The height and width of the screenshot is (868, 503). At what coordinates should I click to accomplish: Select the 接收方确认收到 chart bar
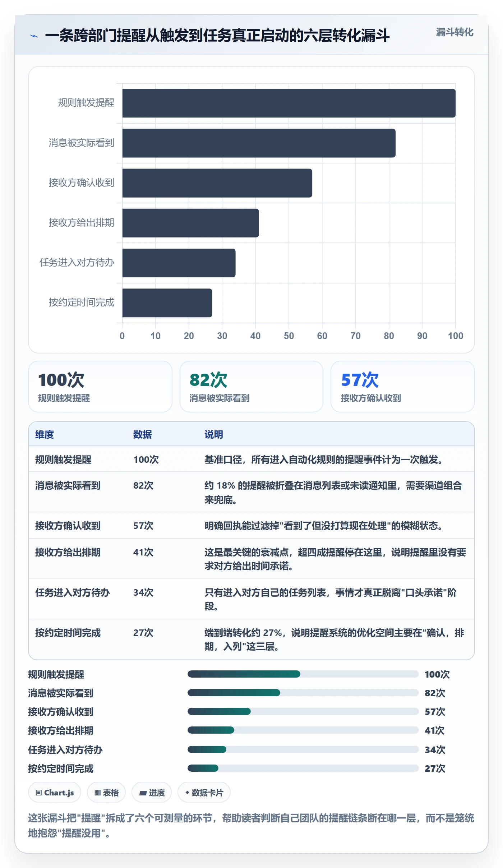[x=217, y=183]
